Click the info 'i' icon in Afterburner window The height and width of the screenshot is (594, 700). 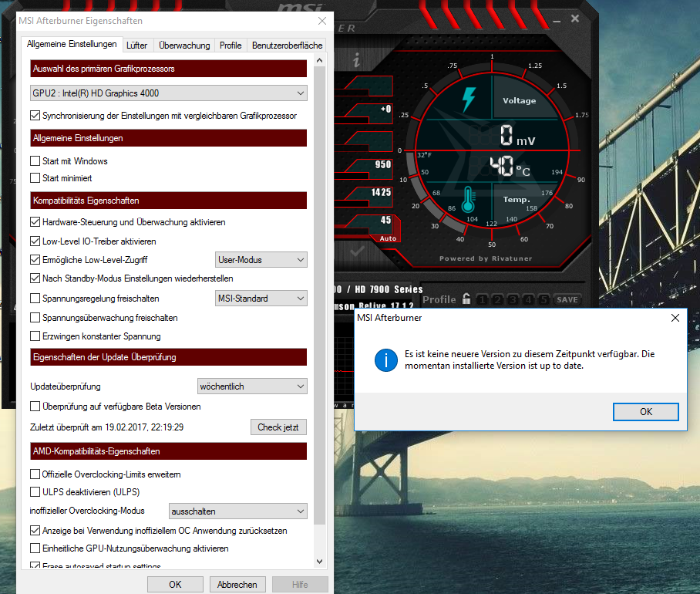coord(356,60)
